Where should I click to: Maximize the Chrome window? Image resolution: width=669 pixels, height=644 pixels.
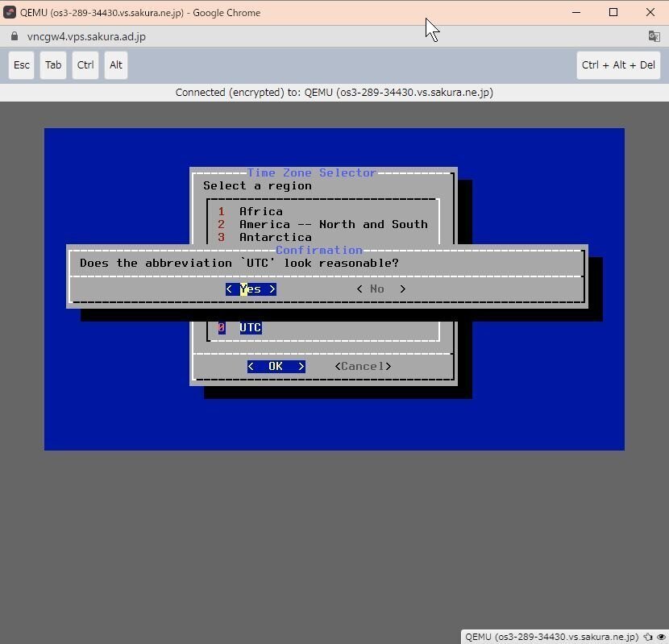[613, 12]
